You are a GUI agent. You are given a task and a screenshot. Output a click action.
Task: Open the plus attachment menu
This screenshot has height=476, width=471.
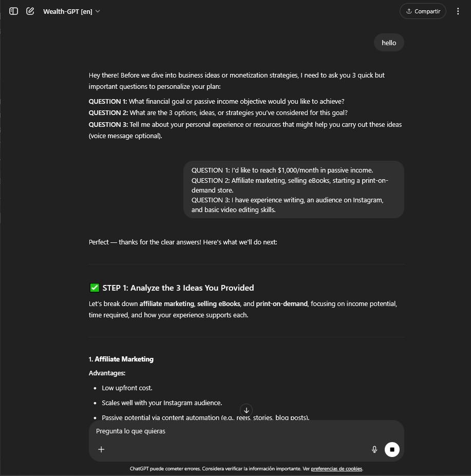coord(101,449)
